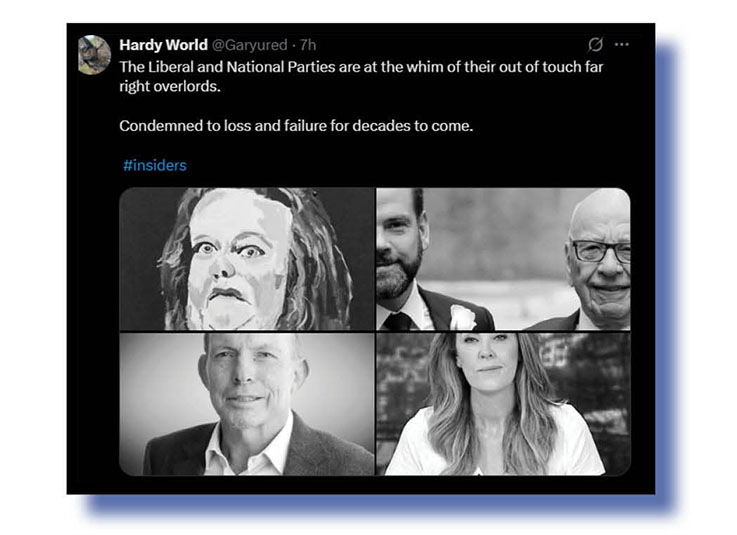Open the Hardy World display name link
The width and height of the screenshot is (737, 535).
pyautogui.click(x=163, y=45)
